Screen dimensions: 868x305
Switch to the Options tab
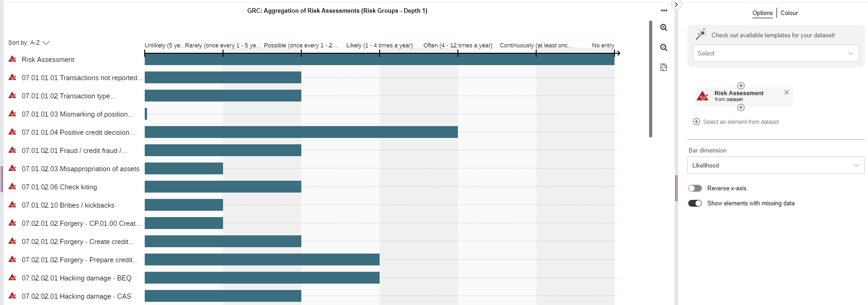(762, 13)
